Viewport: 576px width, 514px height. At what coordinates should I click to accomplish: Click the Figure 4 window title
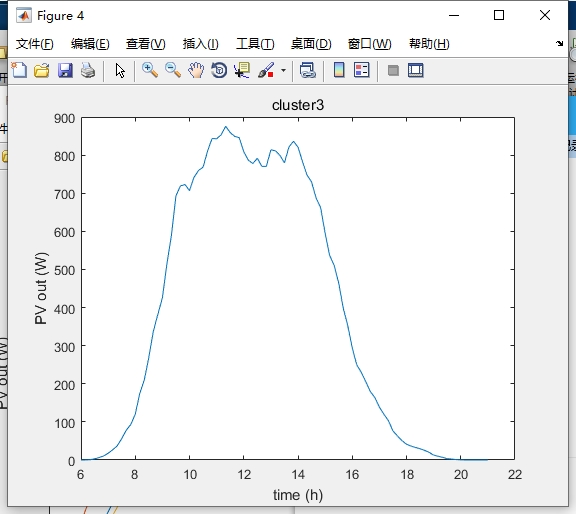(x=61, y=16)
